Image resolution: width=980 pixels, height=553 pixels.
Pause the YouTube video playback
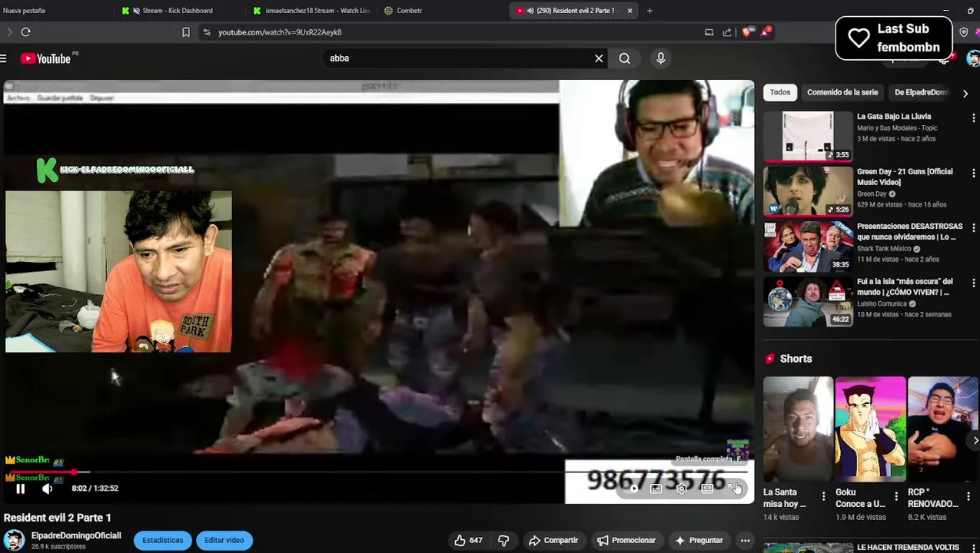point(21,488)
